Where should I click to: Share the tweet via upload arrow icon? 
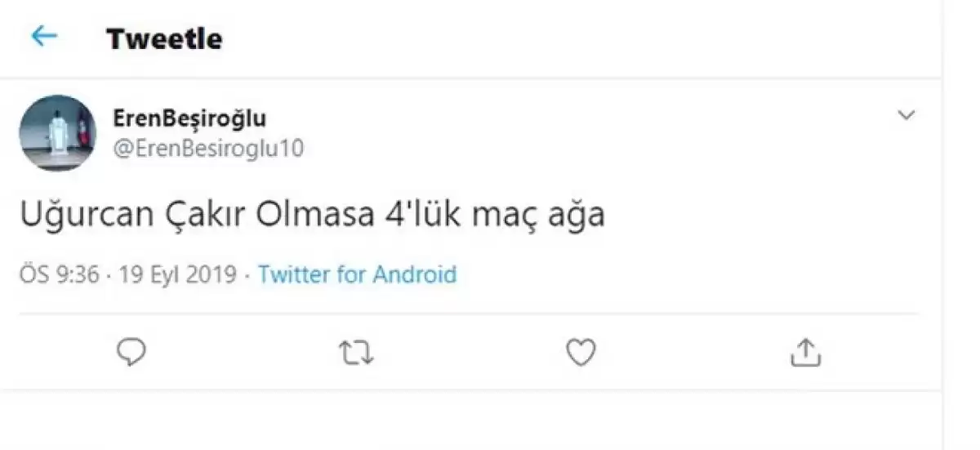coord(805,352)
